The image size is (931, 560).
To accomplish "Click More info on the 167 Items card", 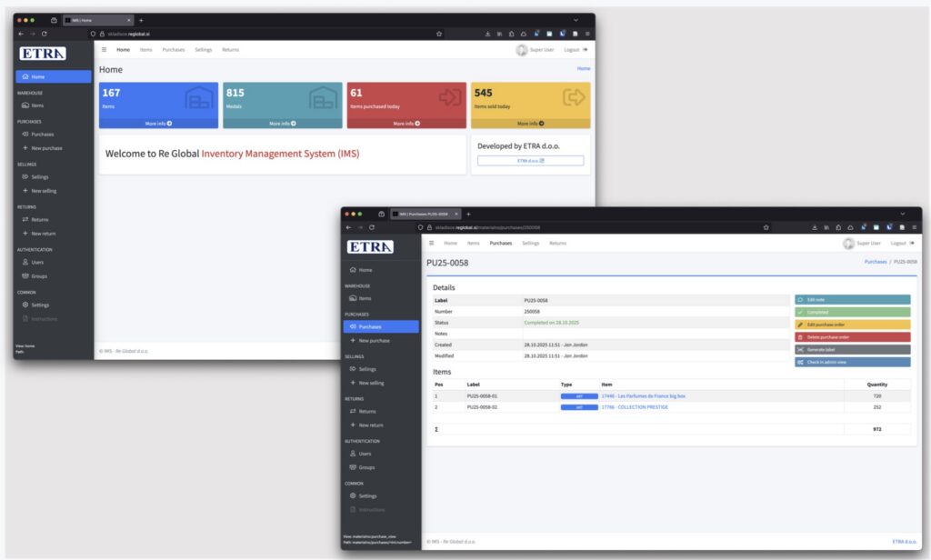I will pos(158,123).
